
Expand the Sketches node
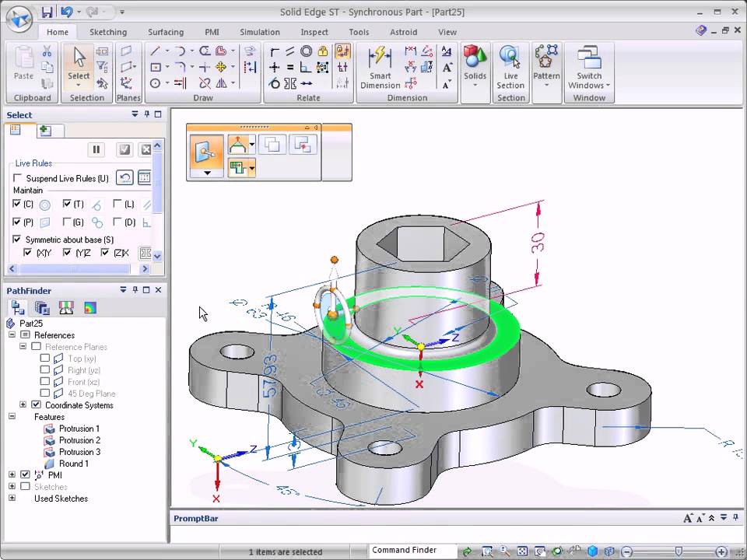[x=12, y=487]
